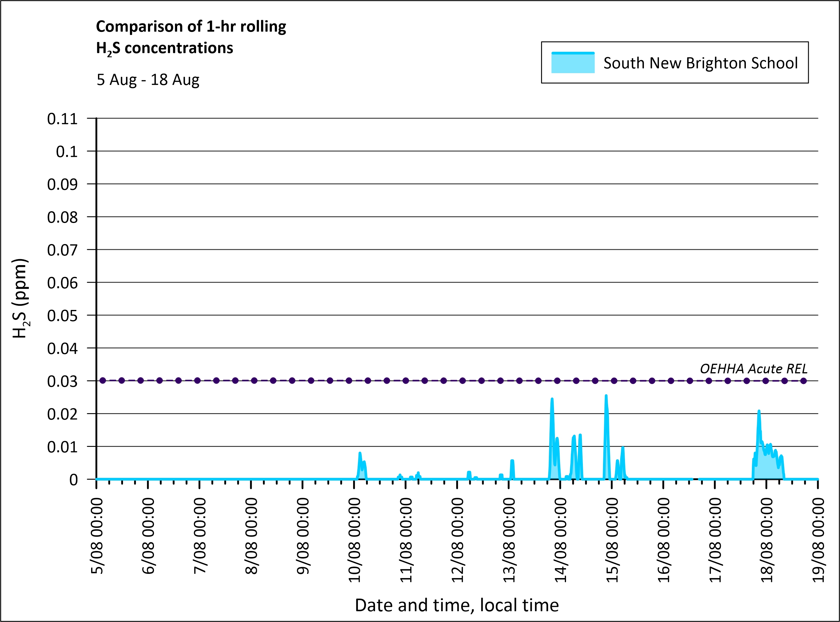
Task: Click the '10/08 00:00' x-axis label
Action: (x=355, y=540)
